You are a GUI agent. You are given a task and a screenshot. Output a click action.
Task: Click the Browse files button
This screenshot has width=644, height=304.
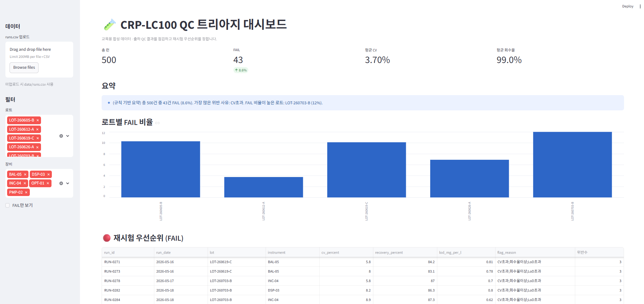pyautogui.click(x=24, y=67)
